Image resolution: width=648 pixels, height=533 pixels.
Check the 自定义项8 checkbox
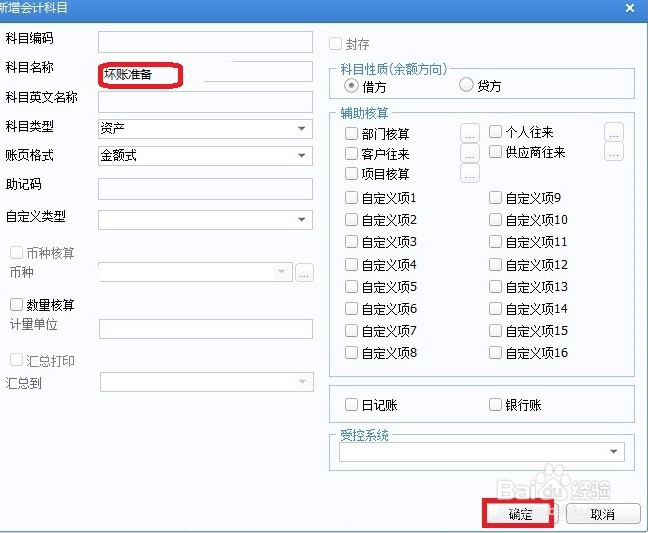coord(351,352)
